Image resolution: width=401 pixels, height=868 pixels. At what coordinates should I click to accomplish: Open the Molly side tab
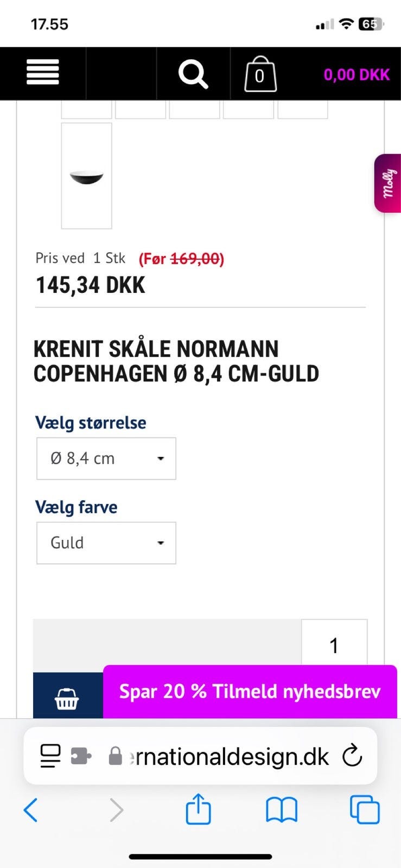(388, 183)
